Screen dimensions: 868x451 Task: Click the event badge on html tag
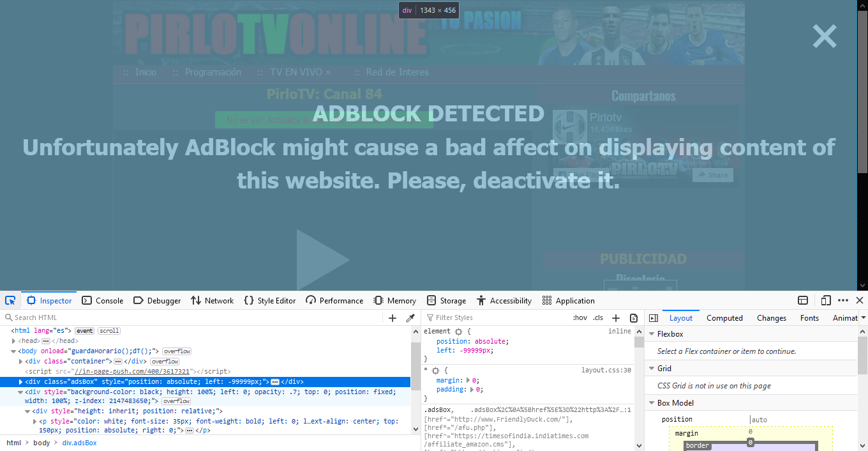click(x=84, y=331)
